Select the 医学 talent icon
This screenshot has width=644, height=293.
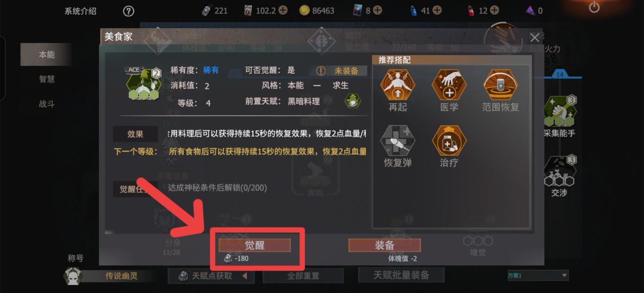[x=449, y=85]
